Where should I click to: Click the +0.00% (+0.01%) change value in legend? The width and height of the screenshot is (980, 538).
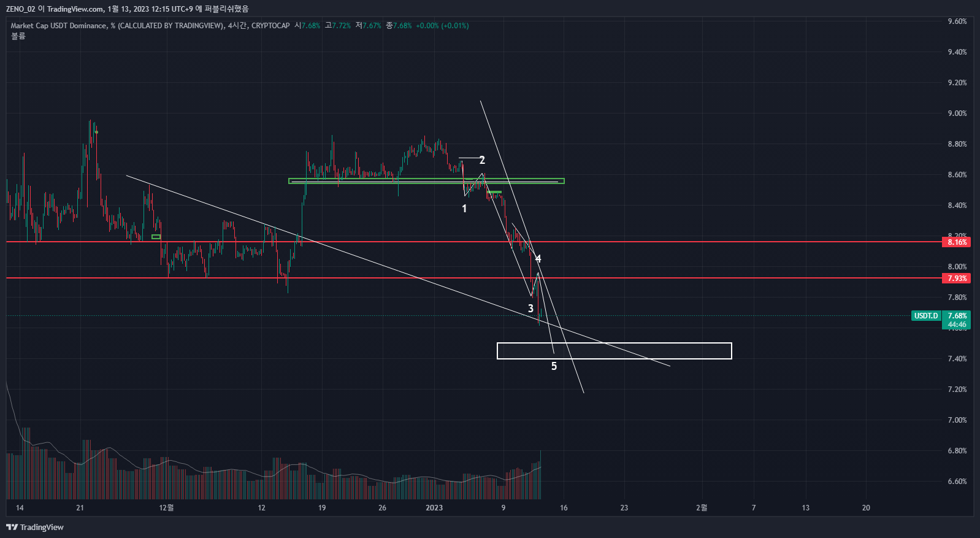click(x=442, y=26)
